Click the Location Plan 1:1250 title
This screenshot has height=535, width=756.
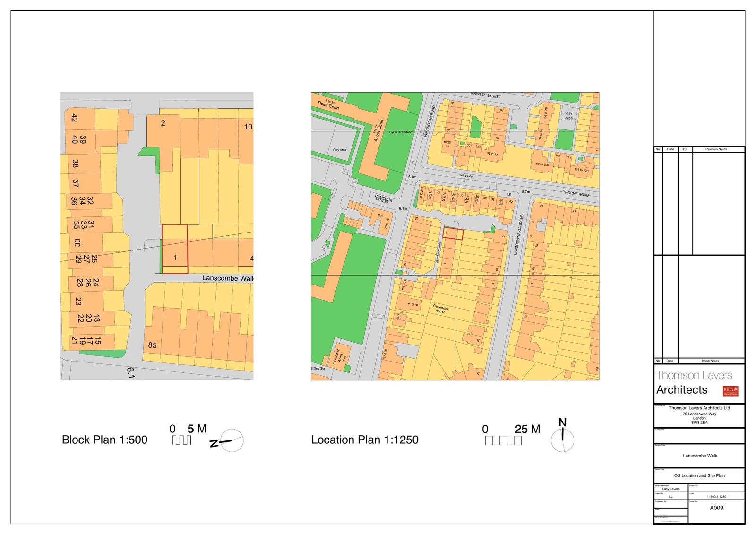click(364, 440)
